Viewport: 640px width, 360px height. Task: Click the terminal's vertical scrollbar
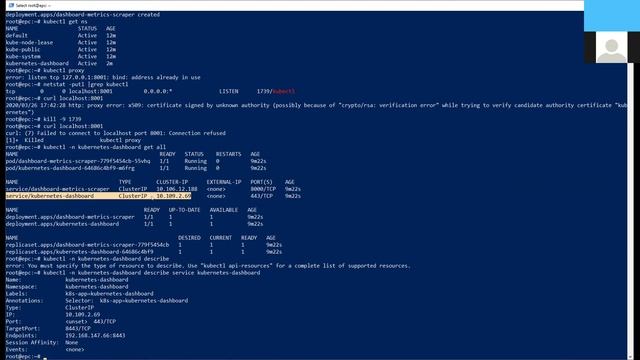pyautogui.click(x=631, y=210)
